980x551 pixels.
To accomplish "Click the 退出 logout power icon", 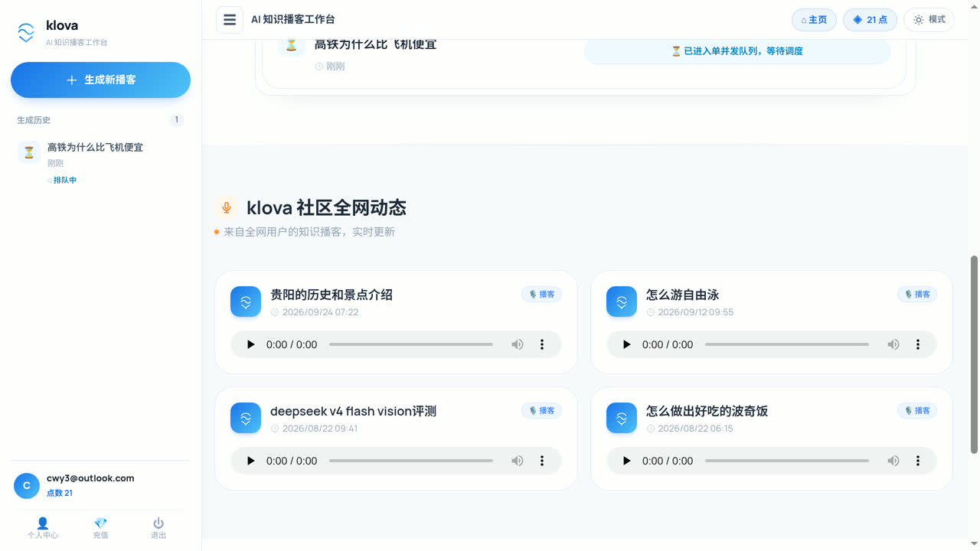I will coord(158,528).
